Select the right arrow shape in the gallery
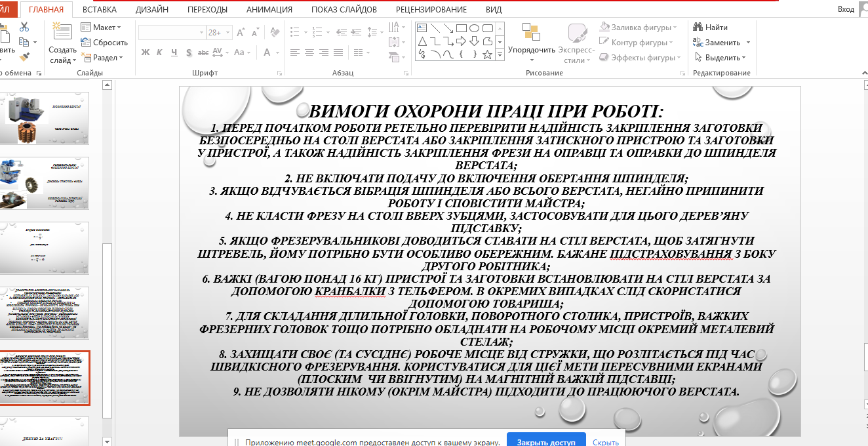This screenshot has width=868, height=446. [462, 41]
